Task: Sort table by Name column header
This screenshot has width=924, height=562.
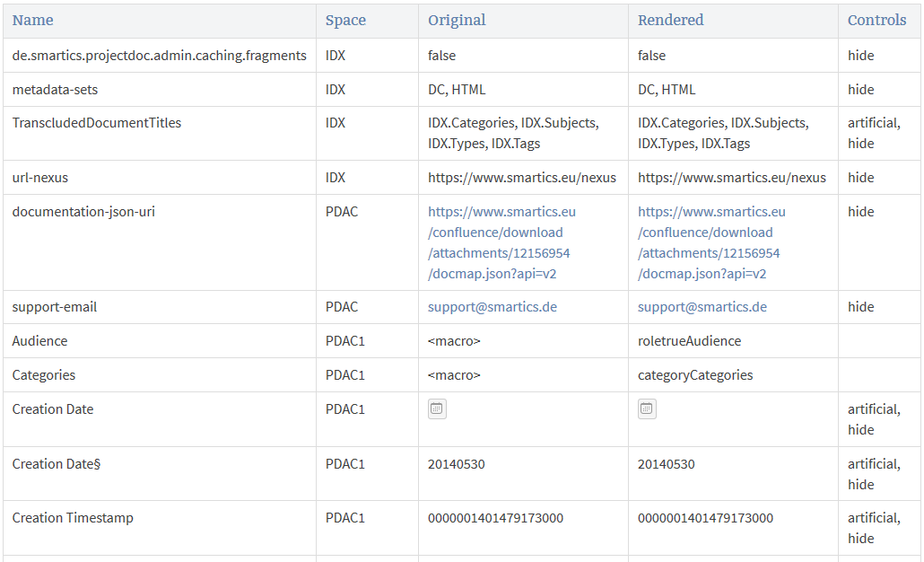Action: coord(33,20)
